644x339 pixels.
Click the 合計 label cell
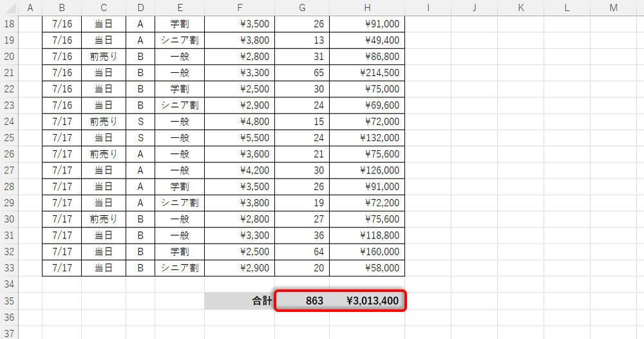pos(240,301)
